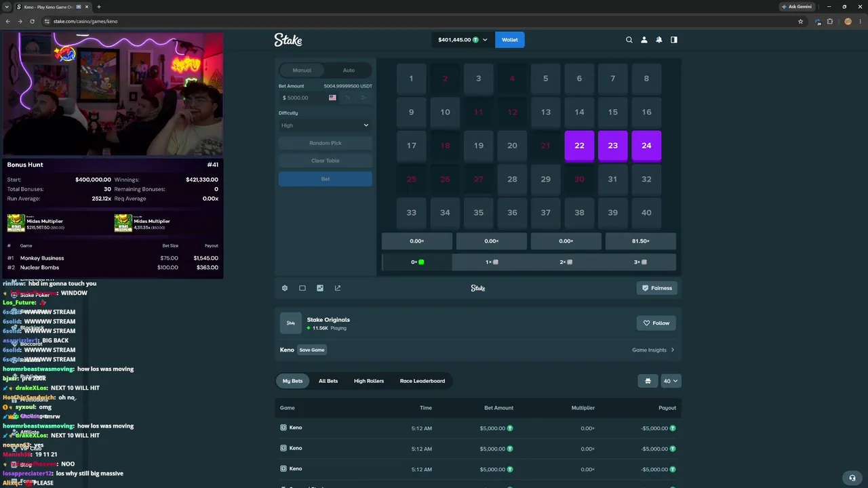Bookmark this page with the star icon

coord(800,21)
